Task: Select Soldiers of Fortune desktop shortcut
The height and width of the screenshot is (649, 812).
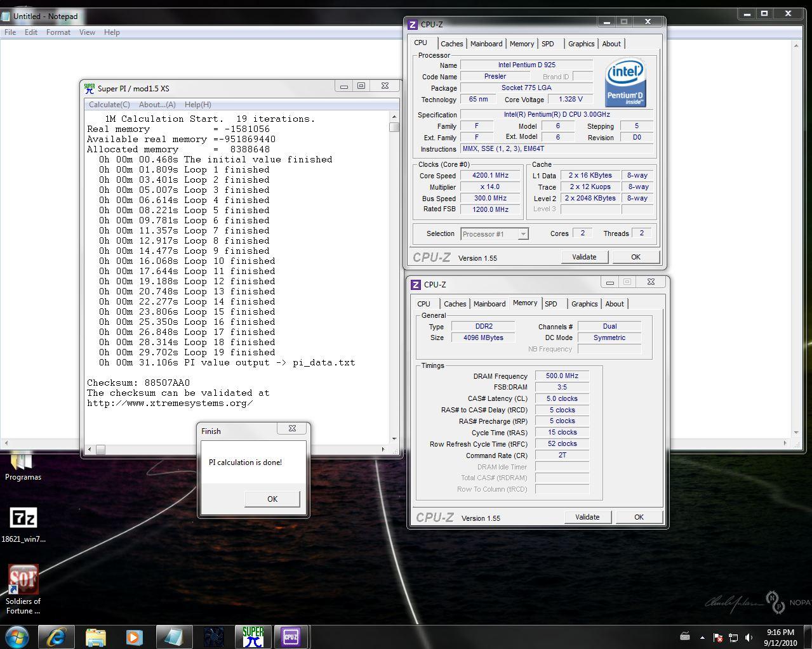Action: click(x=23, y=589)
